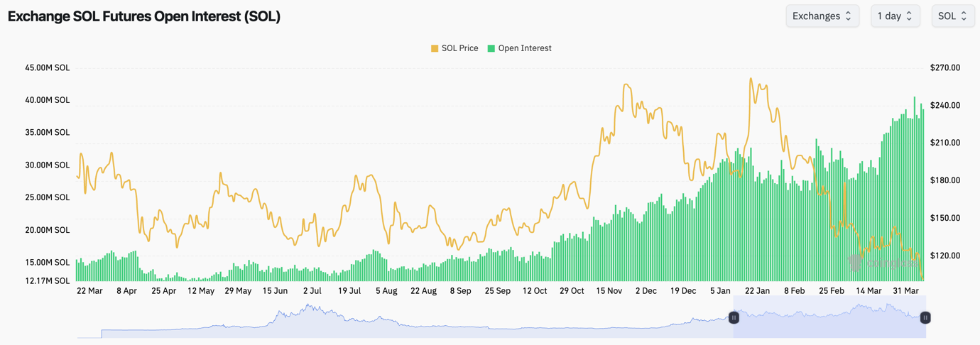Expand the SOL unit selector
The image size is (980, 345).
952,16
